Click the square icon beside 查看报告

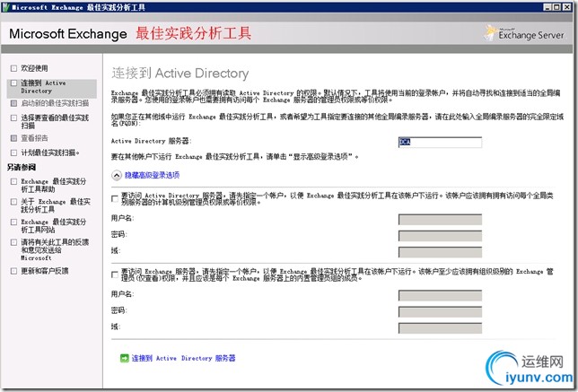click(13, 138)
